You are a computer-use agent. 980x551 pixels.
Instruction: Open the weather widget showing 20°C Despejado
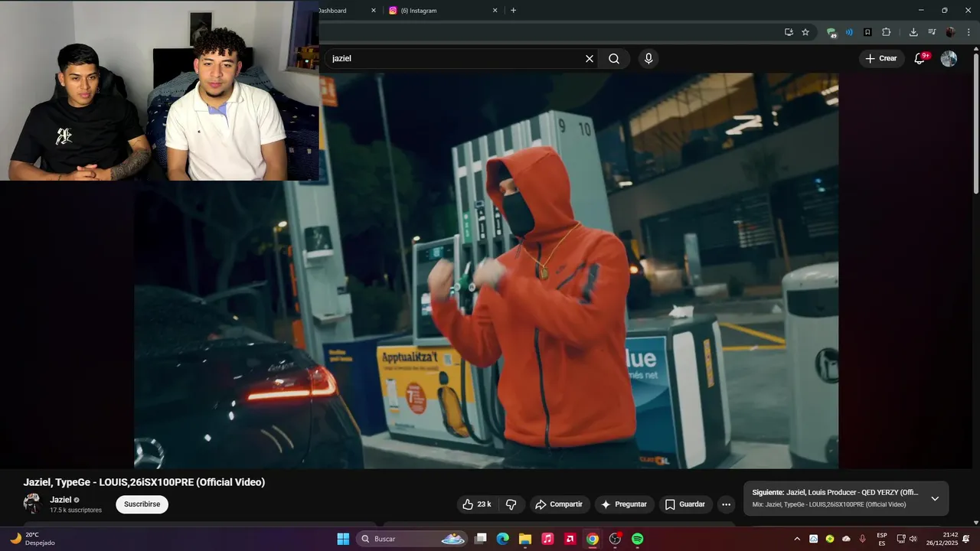[33, 539]
